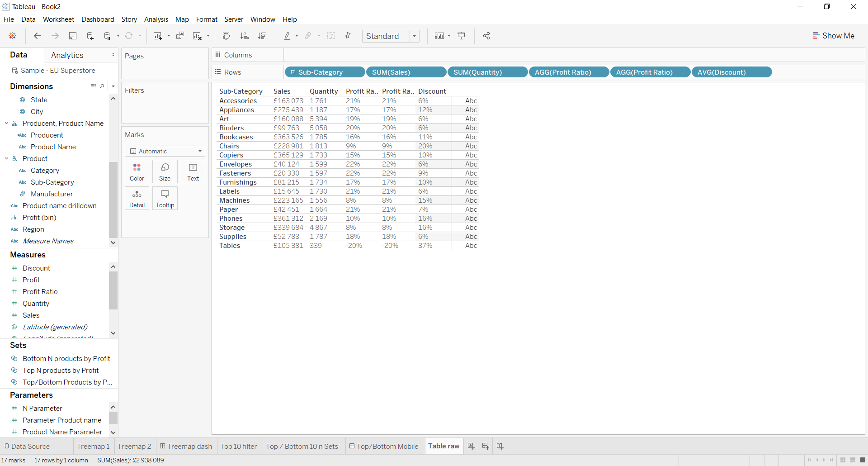Click the New Data Source icon
Viewport: 868px width, 466px height.
click(90, 36)
